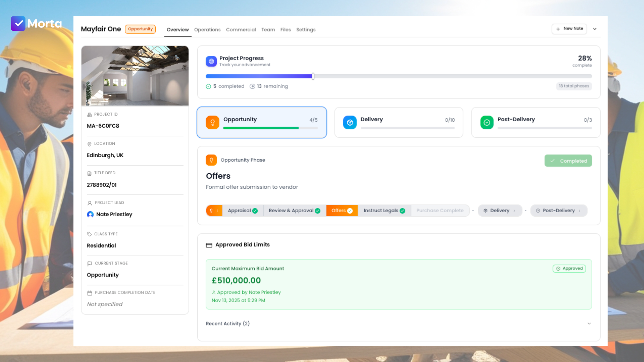Click the person icon beside Approved by Nate Priestley
Screen dimensions: 644x362
click(x=214, y=292)
